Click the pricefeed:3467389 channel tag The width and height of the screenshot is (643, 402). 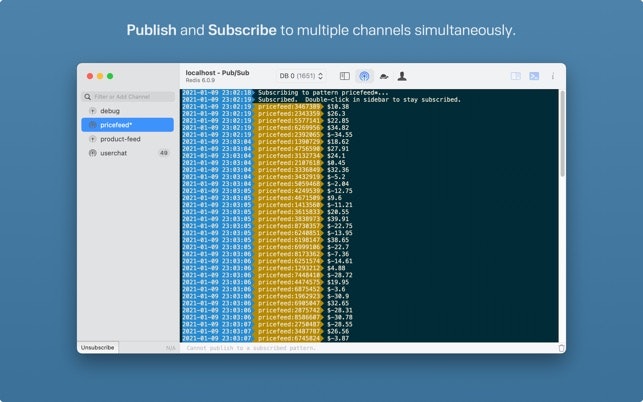[289, 107]
